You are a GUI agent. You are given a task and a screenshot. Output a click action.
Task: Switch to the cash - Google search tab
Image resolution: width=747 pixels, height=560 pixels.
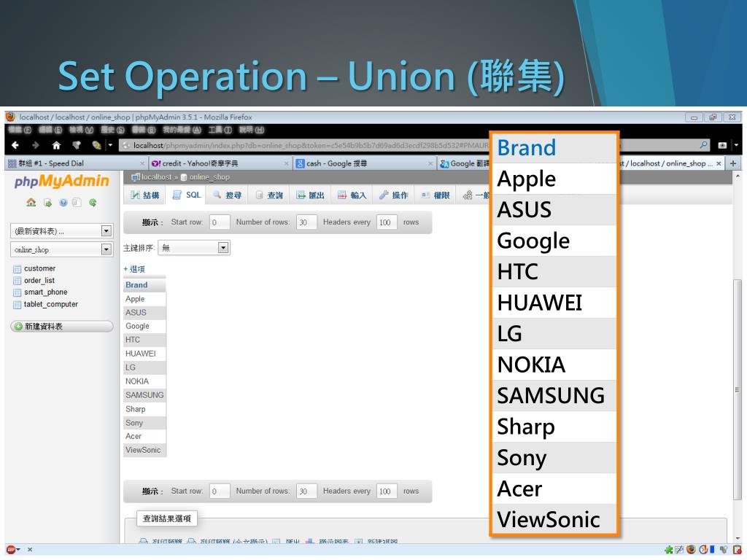click(365, 163)
